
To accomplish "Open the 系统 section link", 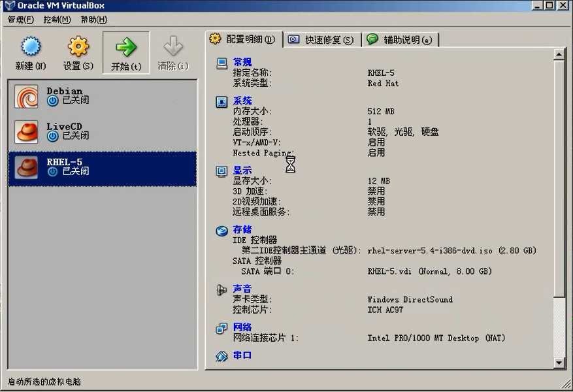I will (242, 101).
